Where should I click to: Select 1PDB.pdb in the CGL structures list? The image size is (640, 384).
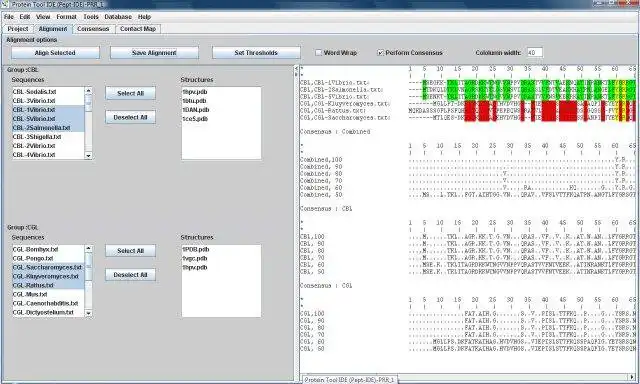click(x=221, y=249)
